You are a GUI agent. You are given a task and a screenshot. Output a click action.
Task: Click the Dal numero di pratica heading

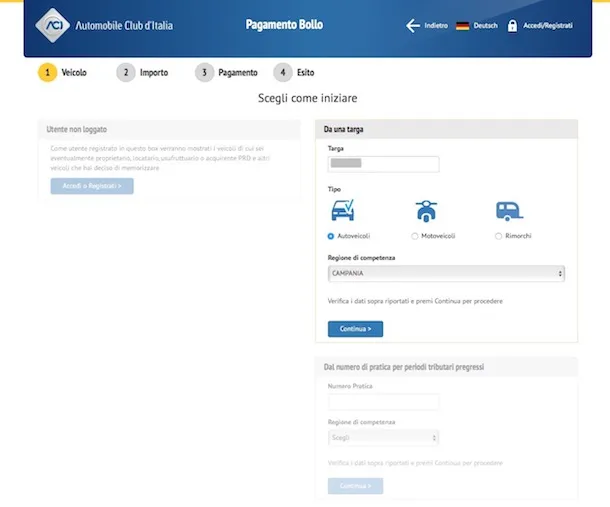[404, 367]
